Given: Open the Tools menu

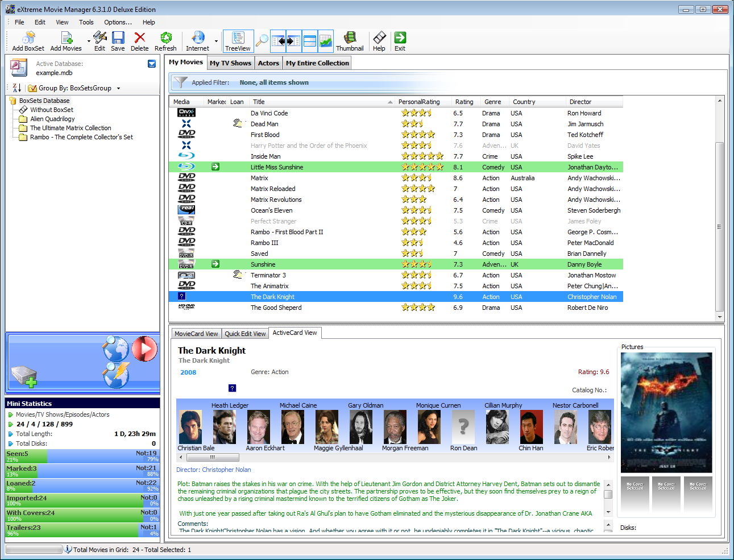Looking at the screenshot, I should tap(86, 22).
